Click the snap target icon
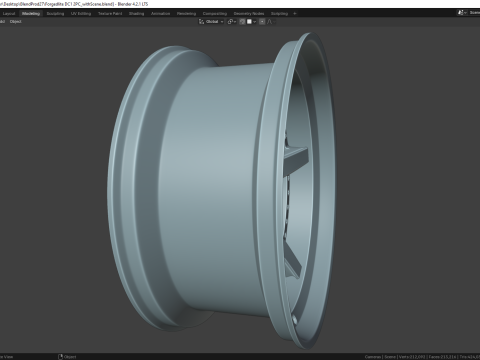The image size is (480, 360). [x=249, y=22]
